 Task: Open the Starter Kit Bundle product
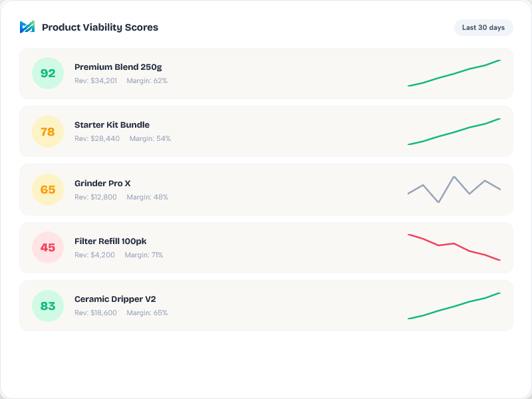click(112, 124)
